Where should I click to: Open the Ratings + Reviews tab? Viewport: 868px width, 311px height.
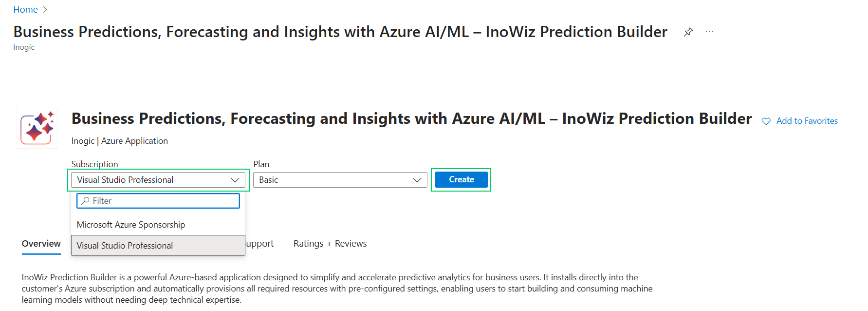pyautogui.click(x=330, y=244)
